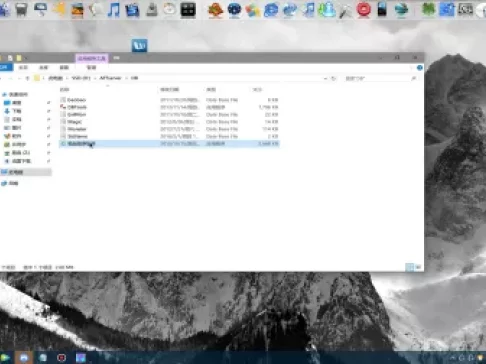Expand the address bar history dropdown

[x=325, y=78]
